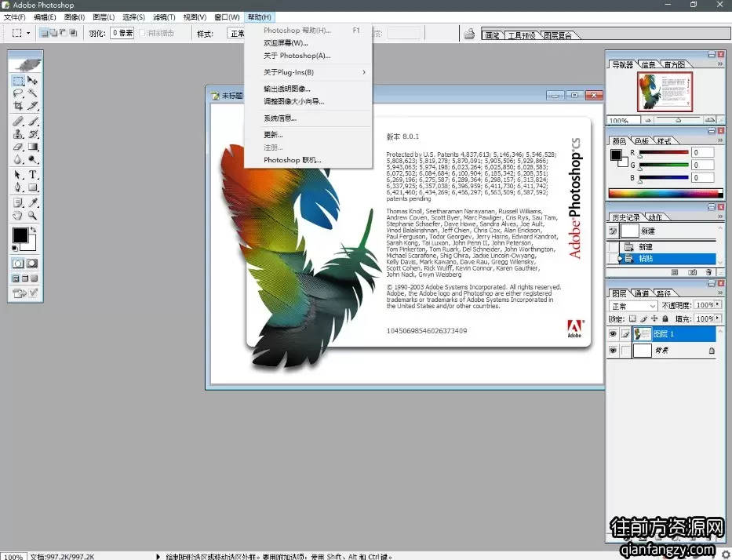Click foreground color swatch in toolbox

point(20,235)
